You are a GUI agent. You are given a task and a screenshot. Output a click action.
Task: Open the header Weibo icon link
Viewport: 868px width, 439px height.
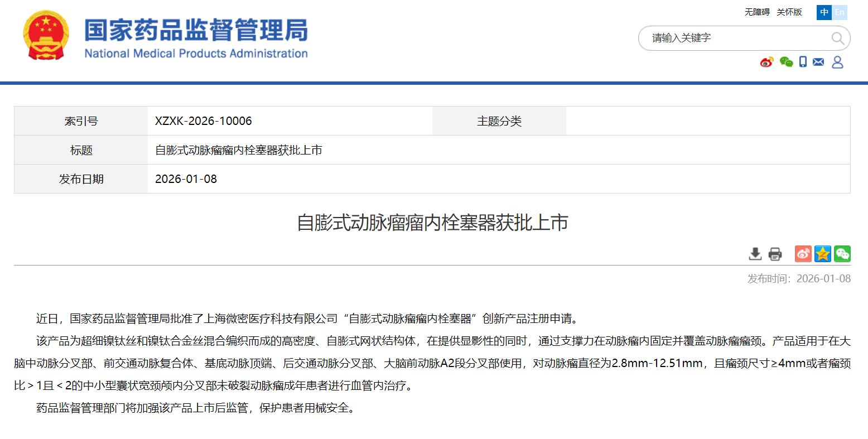[767, 62]
